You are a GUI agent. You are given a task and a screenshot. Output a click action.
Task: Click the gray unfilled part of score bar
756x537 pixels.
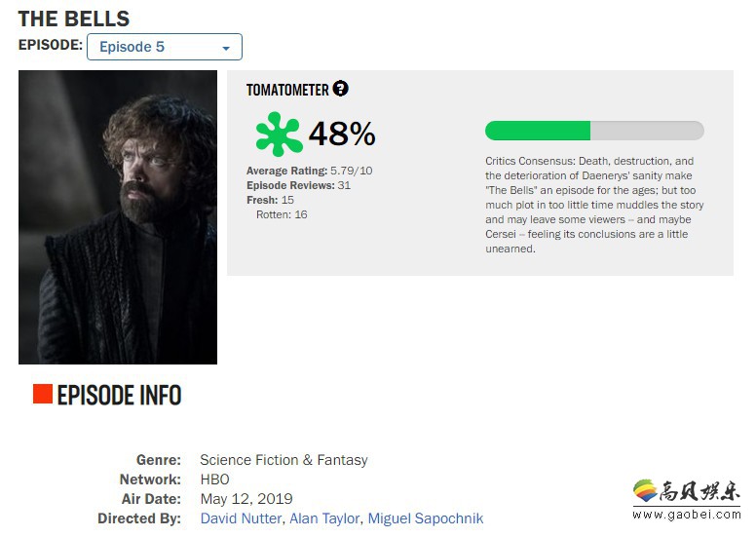(x=647, y=131)
